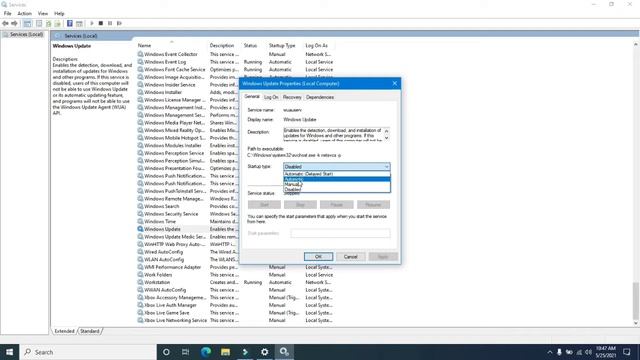Switch to the Standard view tab
Viewport: 640px width, 360px height.
click(89, 331)
